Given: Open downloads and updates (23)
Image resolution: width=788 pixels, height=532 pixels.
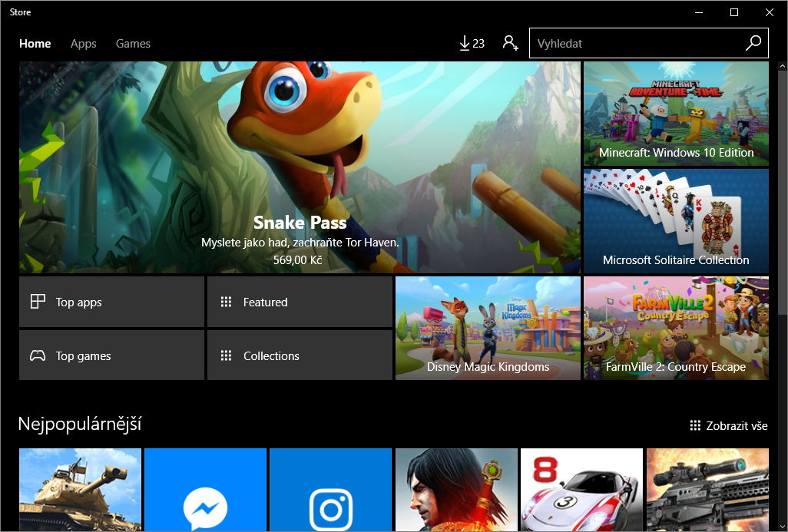Looking at the screenshot, I should (472, 44).
